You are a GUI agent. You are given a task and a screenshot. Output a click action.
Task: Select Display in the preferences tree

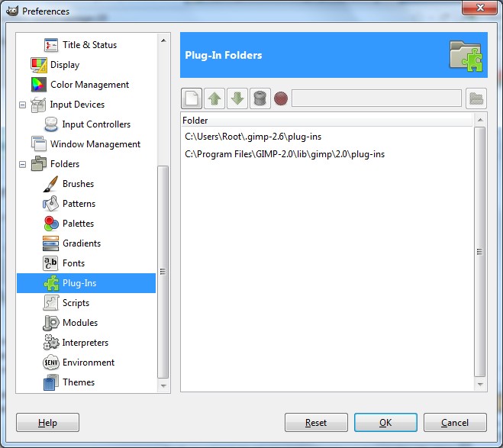65,65
